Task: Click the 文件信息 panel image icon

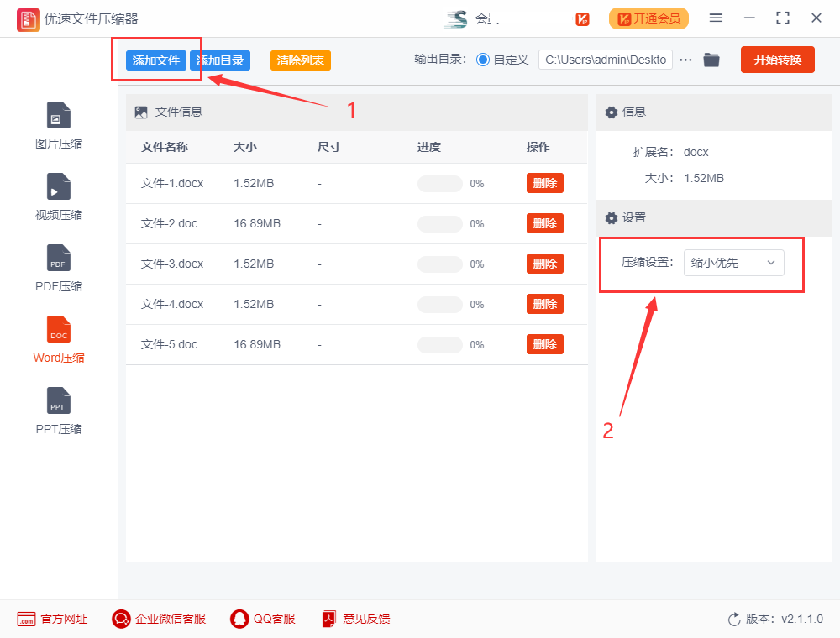Action: tap(141, 112)
